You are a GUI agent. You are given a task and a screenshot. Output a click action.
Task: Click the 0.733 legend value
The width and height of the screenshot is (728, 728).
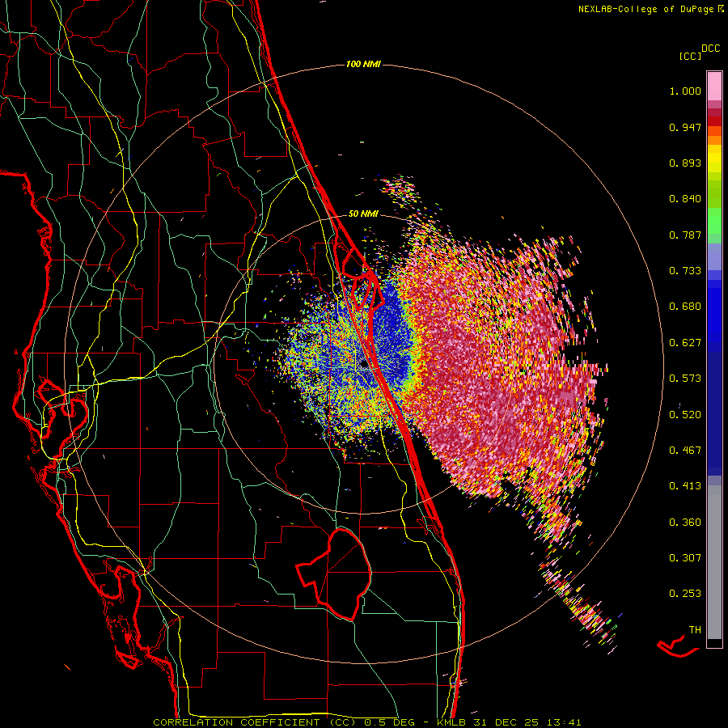[685, 271]
